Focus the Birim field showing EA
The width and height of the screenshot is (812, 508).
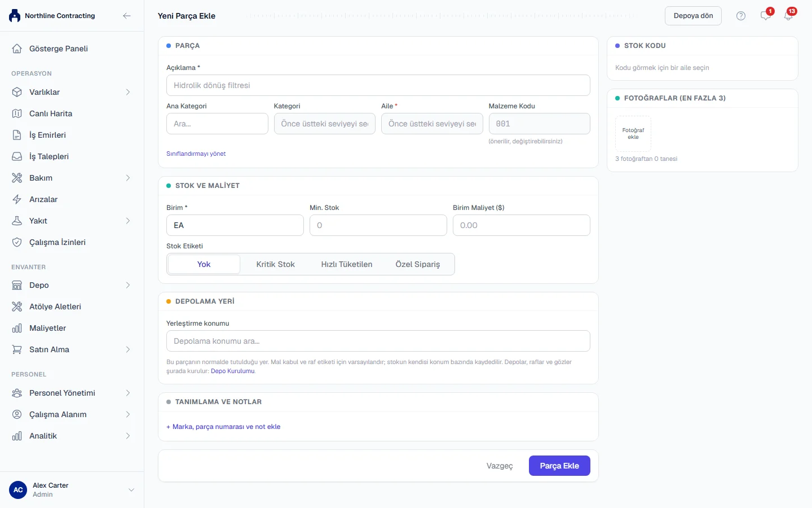coord(235,225)
